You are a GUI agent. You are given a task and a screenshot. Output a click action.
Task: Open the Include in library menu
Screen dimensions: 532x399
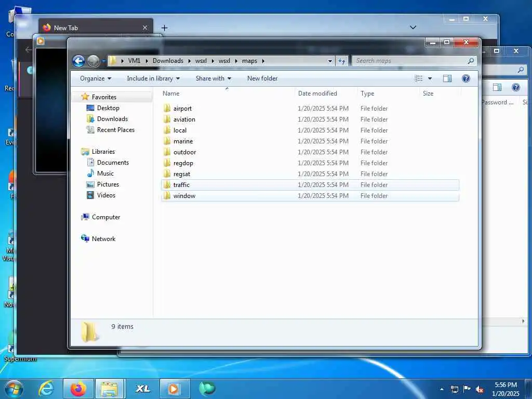(153, 78)
